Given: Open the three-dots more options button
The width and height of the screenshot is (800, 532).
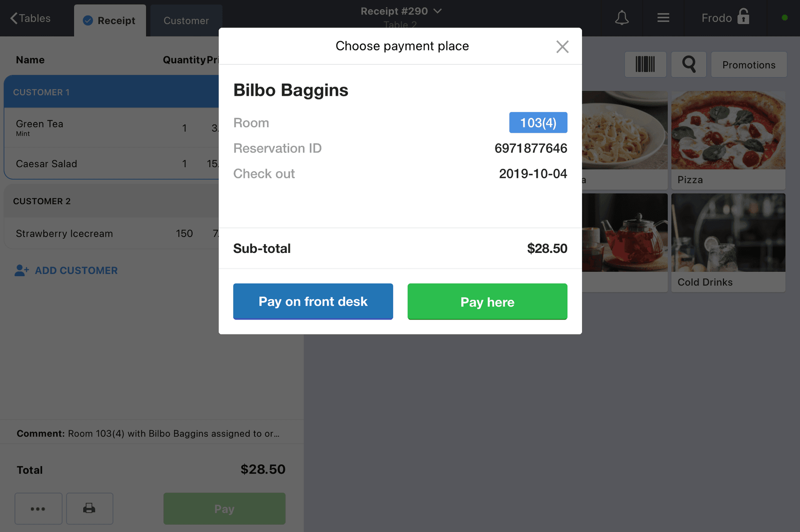Looking at the screenshot, I should (38, 508).
